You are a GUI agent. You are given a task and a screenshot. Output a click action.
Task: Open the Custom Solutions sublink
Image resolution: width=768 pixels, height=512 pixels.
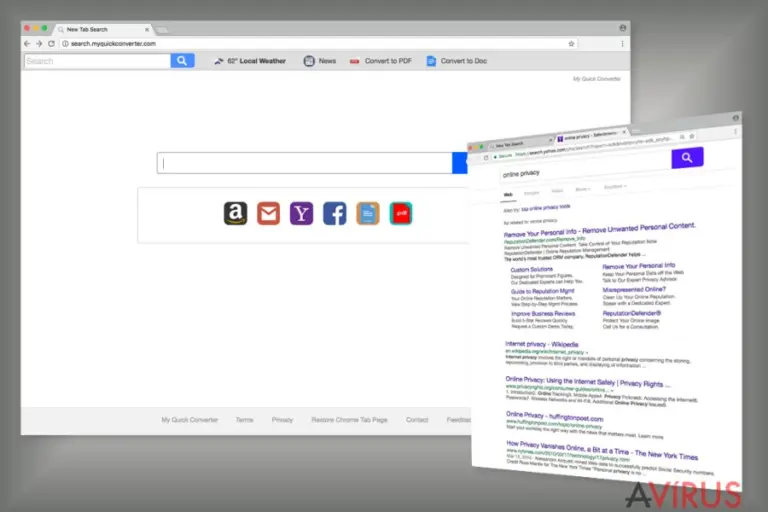pyautogui.click(x=531, y=269)
